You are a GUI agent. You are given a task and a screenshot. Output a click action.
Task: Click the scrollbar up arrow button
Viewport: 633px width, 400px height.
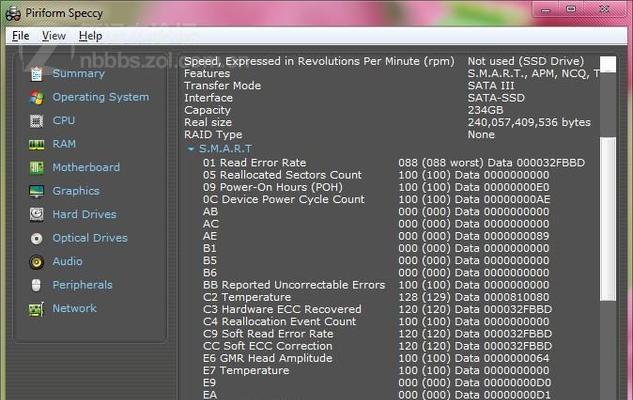(608, 64)
